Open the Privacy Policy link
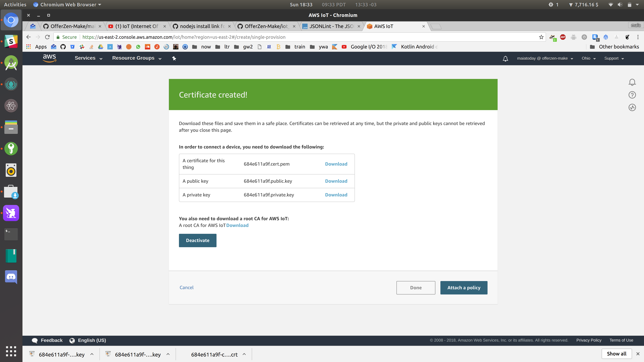The width and height of the screenshot is (644, 362). (589, 340)
